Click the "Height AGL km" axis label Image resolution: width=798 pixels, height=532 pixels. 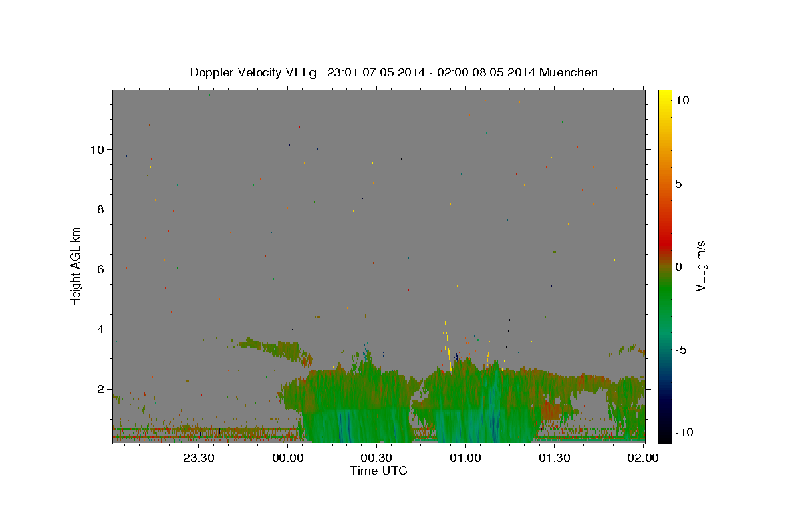(x=76, y=265)
